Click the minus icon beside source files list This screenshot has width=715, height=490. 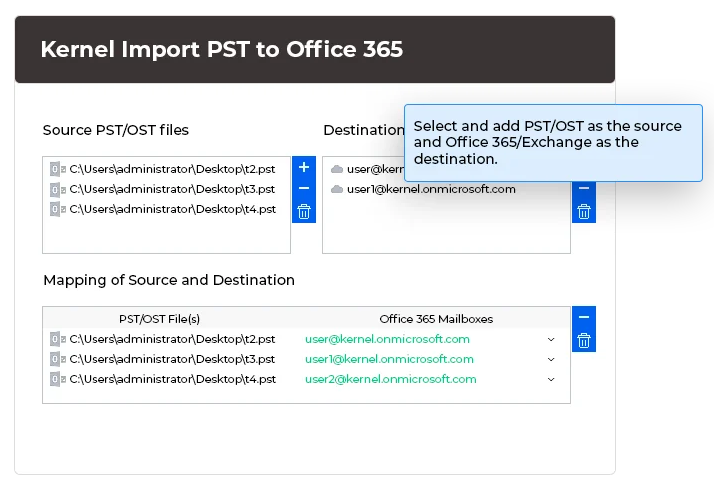pyautogui.click(x=304, y=188)
